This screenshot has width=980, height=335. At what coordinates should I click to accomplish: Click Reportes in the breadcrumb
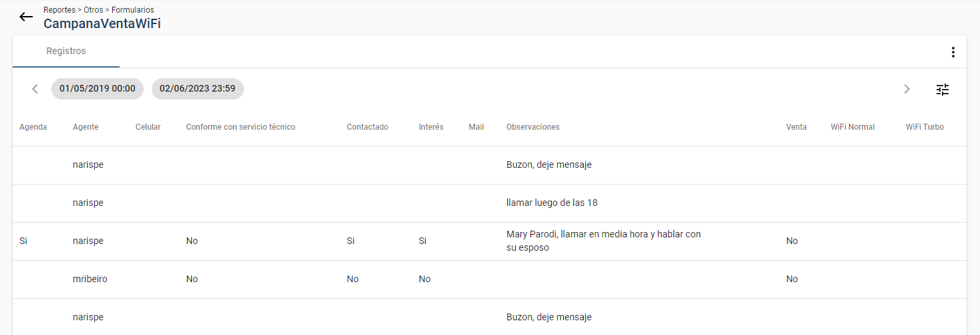(59, 10)
